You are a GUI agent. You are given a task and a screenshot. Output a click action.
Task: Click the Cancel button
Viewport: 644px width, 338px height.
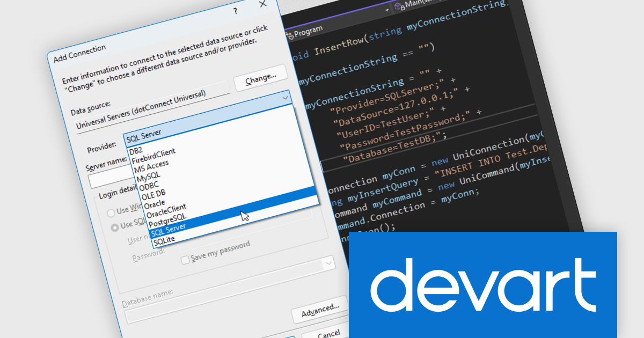328,334
